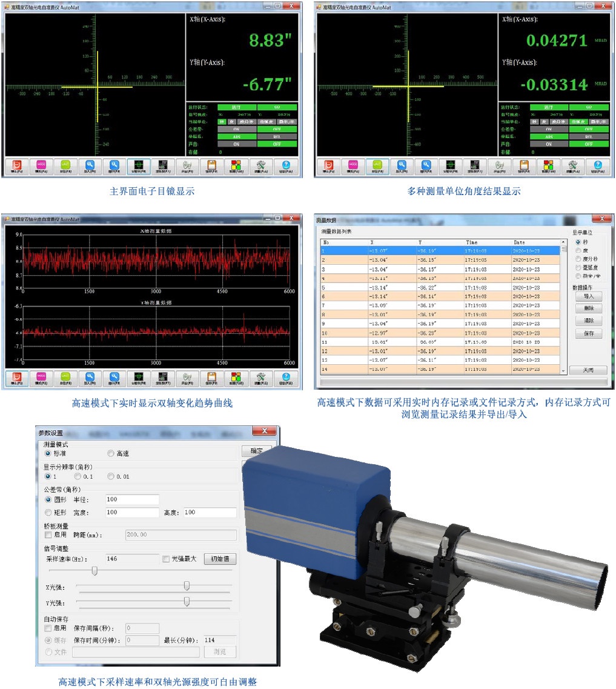The image size is (616, 689).
Task: Click the blue question-mark help icon in the MRAD window
Action: pos(597,166)
